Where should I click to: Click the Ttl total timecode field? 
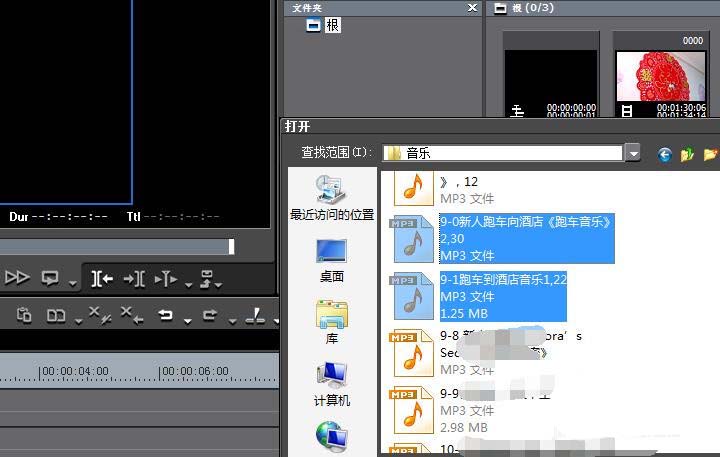173,216
